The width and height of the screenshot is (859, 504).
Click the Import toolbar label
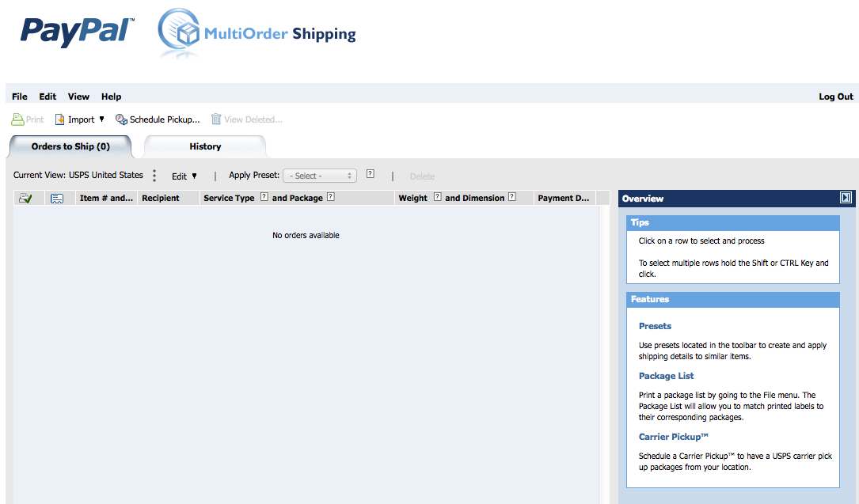(x=81, y=119)
